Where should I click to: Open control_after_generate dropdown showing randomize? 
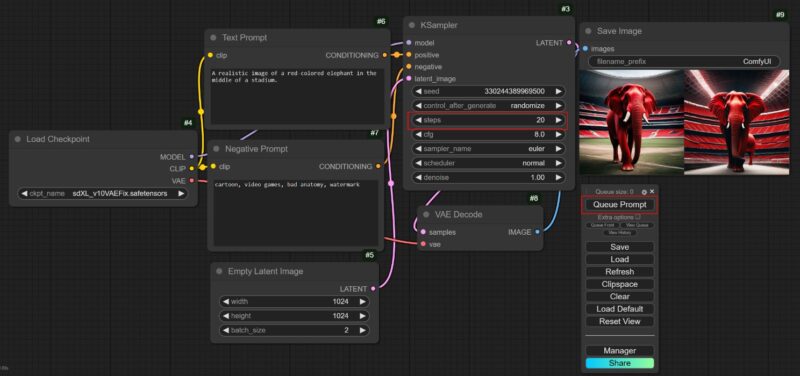pyautogui.click(x=489, y=106)
